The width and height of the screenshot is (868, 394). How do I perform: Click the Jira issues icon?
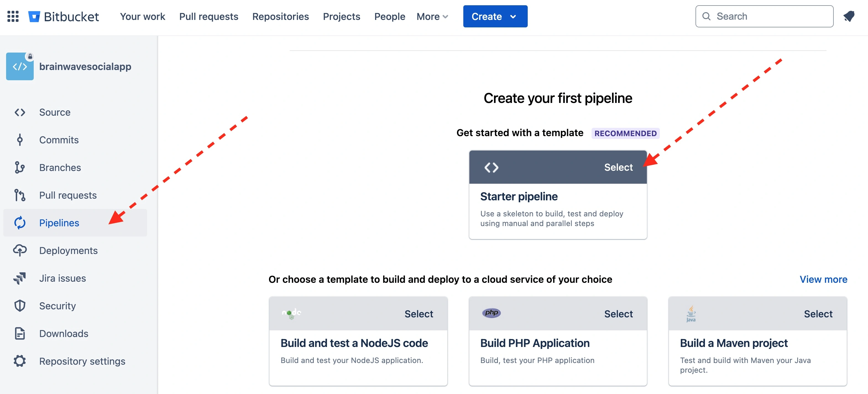[20, 278]
